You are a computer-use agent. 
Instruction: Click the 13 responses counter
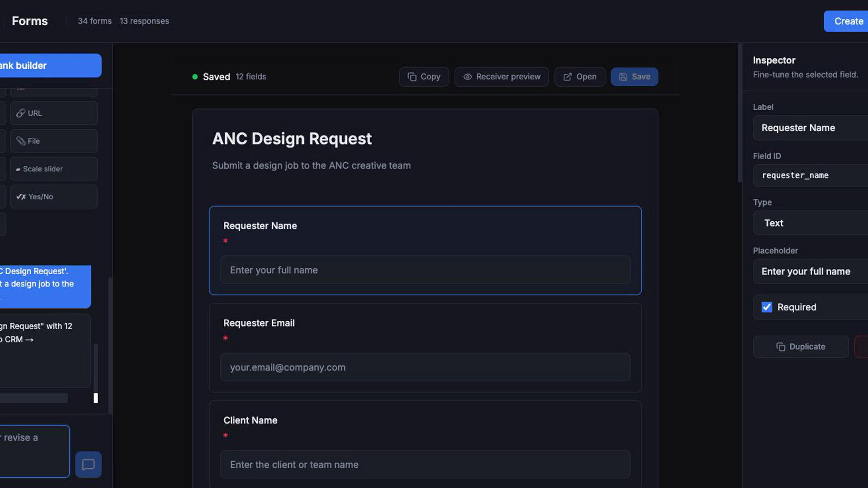144,21
